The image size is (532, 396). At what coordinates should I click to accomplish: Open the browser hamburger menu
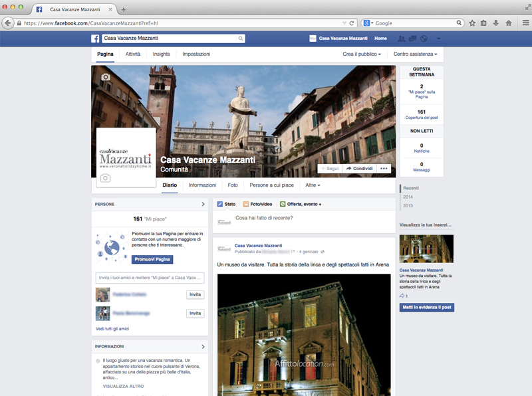[525, 23]
